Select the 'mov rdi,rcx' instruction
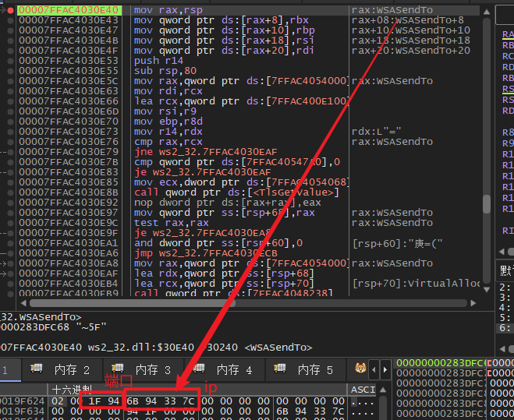This screenshot has height=420, width=514. [x=168, y=91]
